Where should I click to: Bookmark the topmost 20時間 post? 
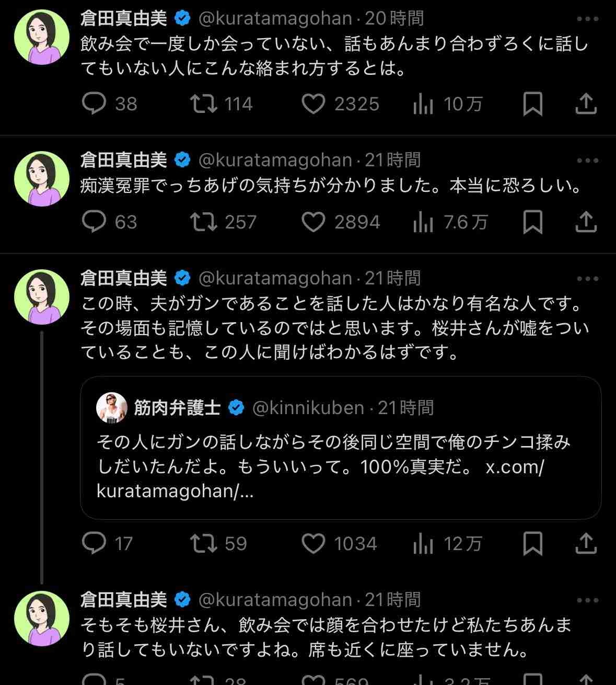click(x=532, y=104)
